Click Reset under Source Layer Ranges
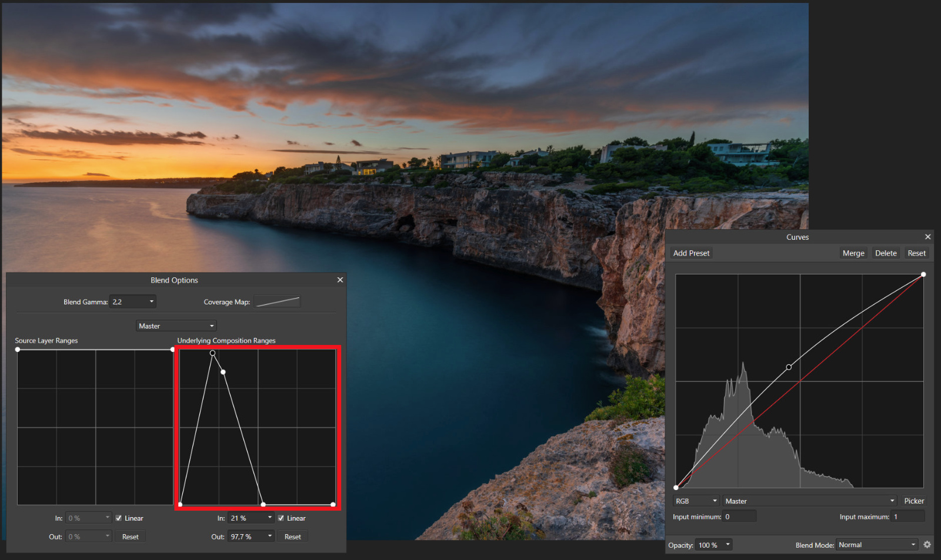 click(131, 536)
